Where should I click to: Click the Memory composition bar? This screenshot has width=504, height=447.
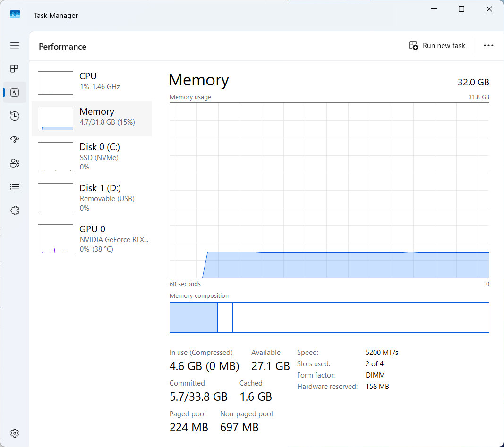tap(329, 317)
